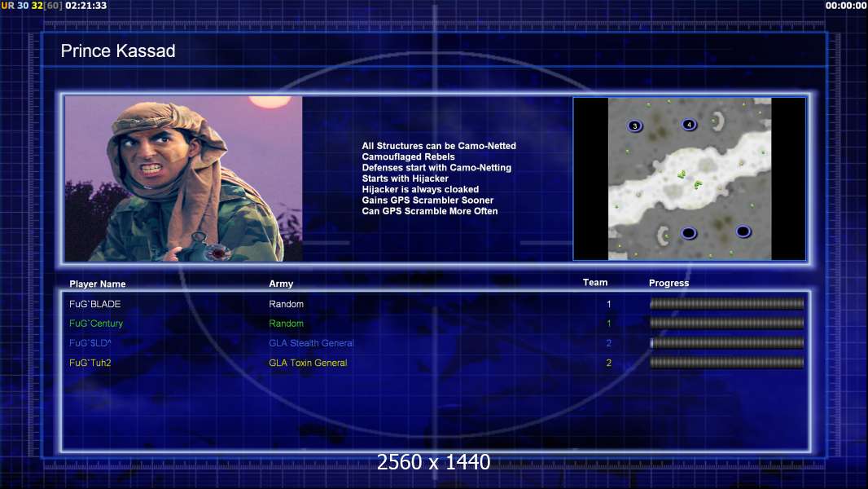The height and width of the screenshot is (489, 868).
Task: Click FuG`BLADE loading progress bar
Action: point(727,303)
